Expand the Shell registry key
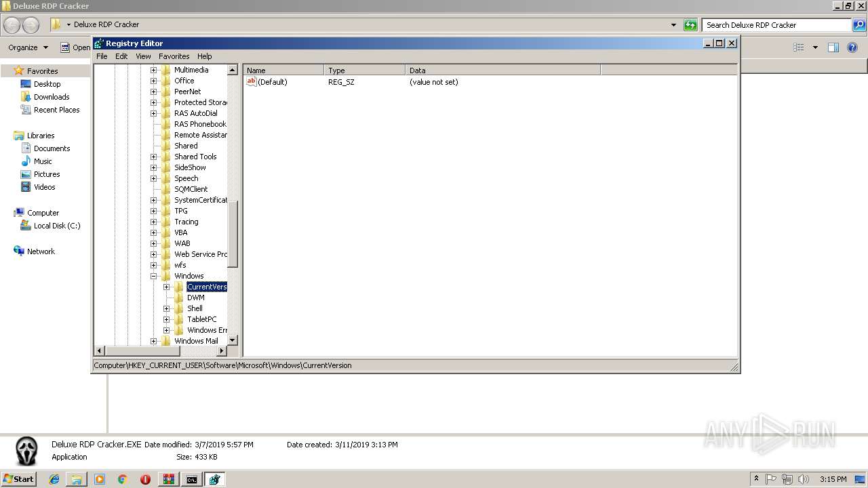The width and height of the screenshot is (868, 488). coord(166,308)
